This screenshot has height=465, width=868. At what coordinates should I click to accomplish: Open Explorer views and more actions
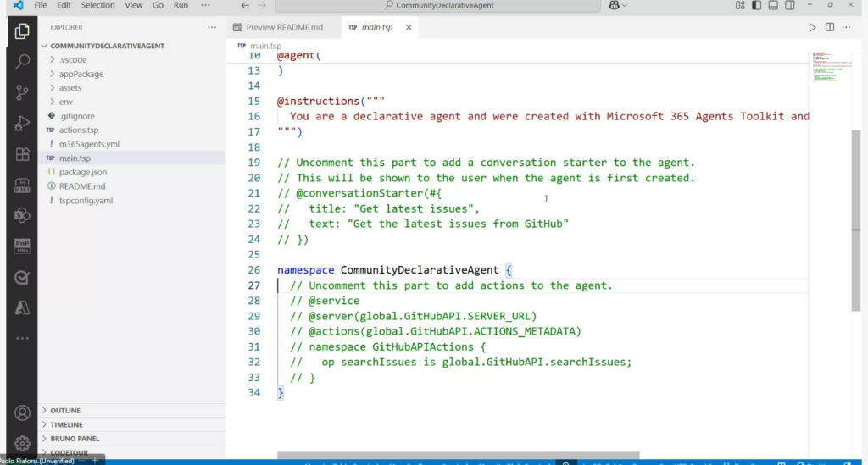click(212, 27)
